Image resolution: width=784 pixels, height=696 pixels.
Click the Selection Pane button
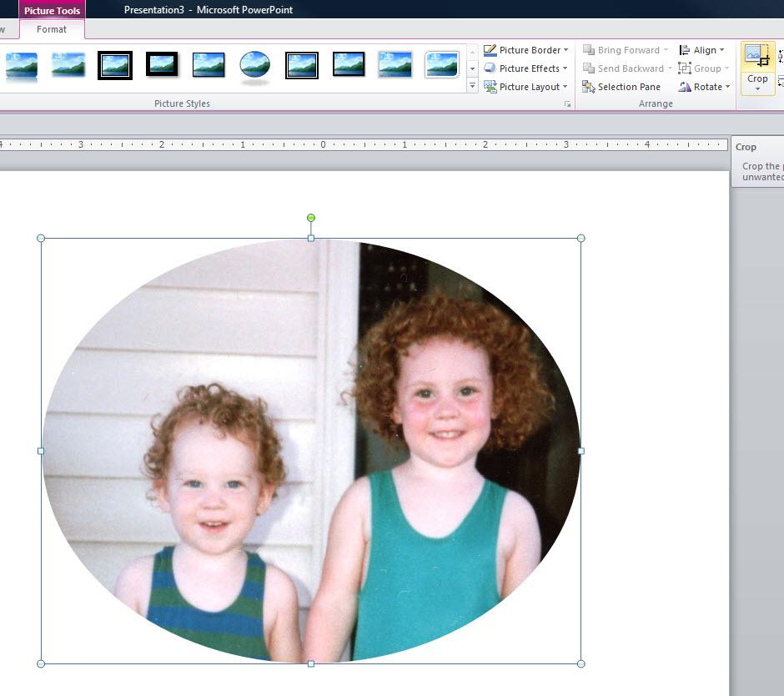pyautogui.click(x=621, y=86)
